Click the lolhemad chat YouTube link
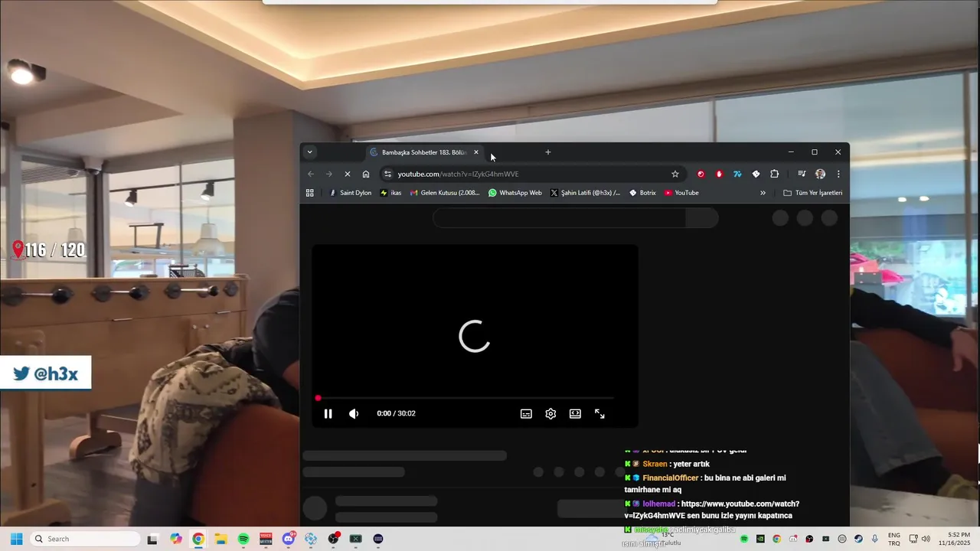980x551 pixels. pyautogui.click(x=711, y=510)
